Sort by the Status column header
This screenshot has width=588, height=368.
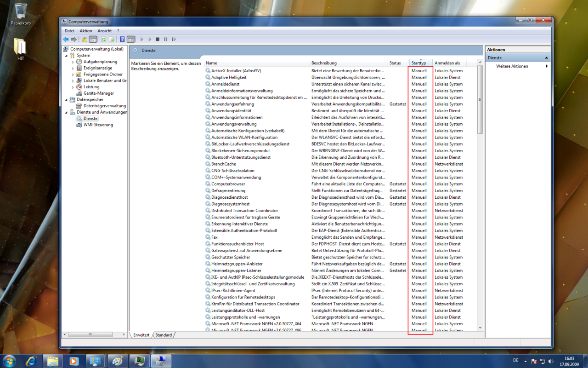coord(399,63)
